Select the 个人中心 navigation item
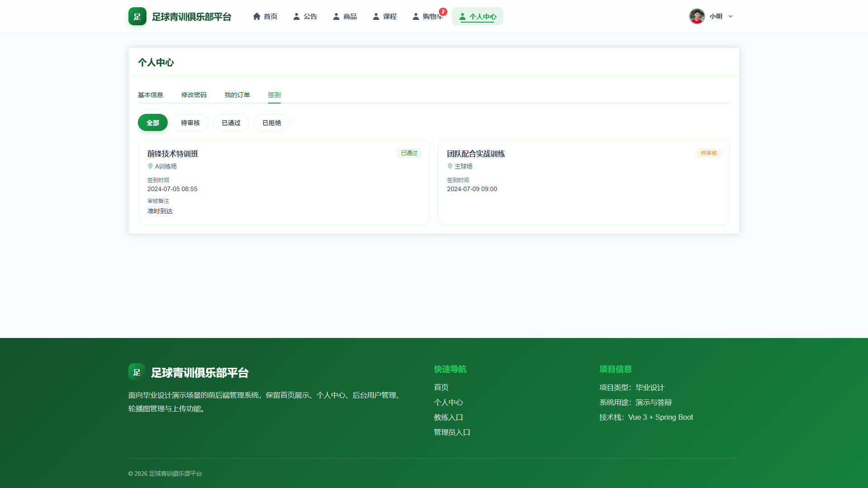868x488 pixels. coord(477,16)
